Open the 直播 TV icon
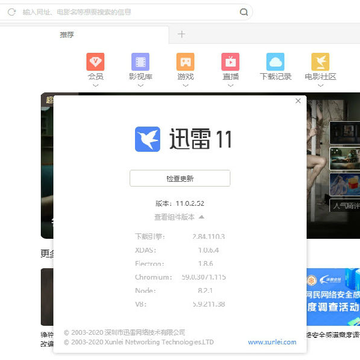Image resolution: width=360 pixels, height=360 pixels. (x=230, y=62)
